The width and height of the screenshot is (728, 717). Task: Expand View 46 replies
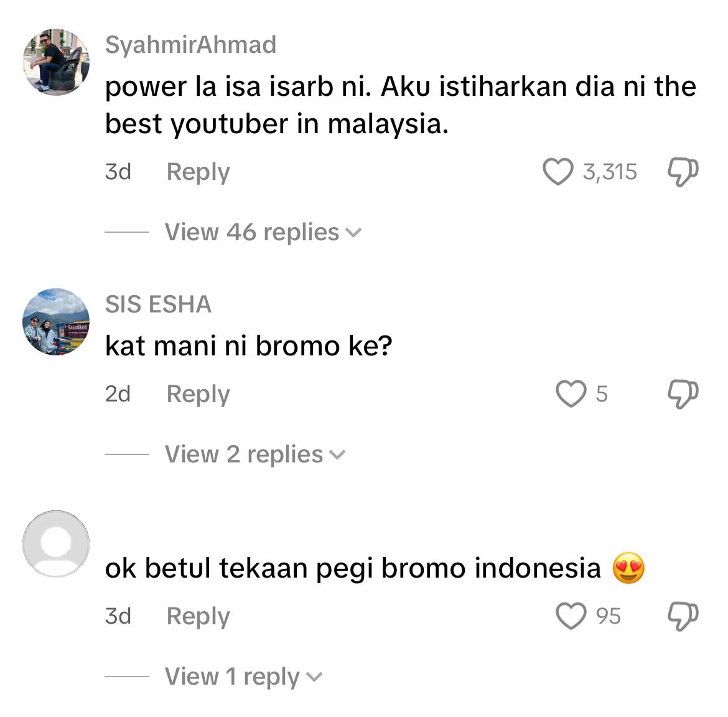[263, 232]
